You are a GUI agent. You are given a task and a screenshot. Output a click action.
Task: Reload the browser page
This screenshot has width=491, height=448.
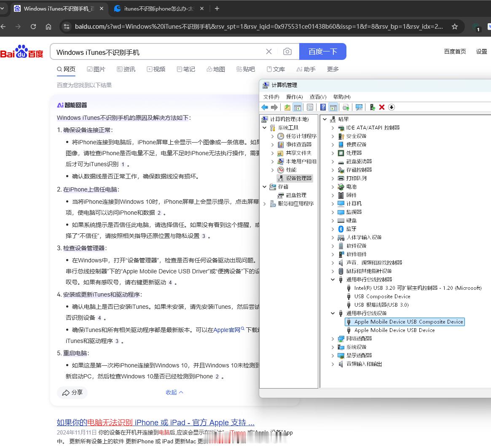click(x=33, y=27)
